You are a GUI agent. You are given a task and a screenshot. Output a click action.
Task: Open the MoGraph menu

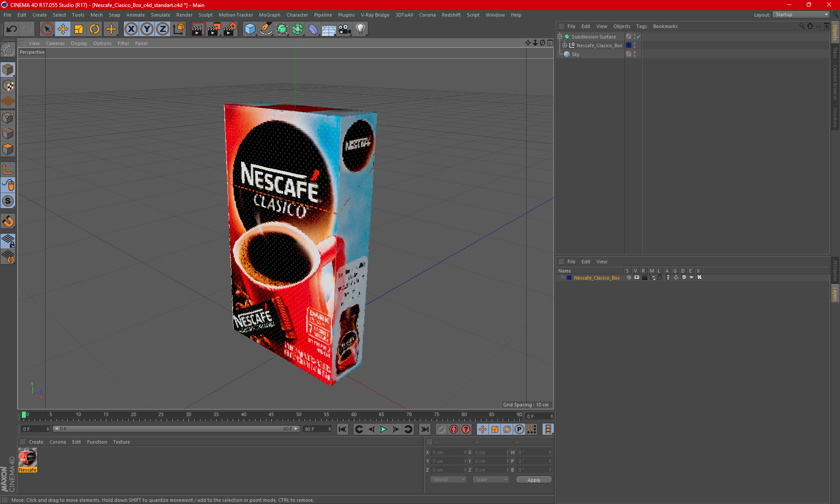tap(269, 15)
